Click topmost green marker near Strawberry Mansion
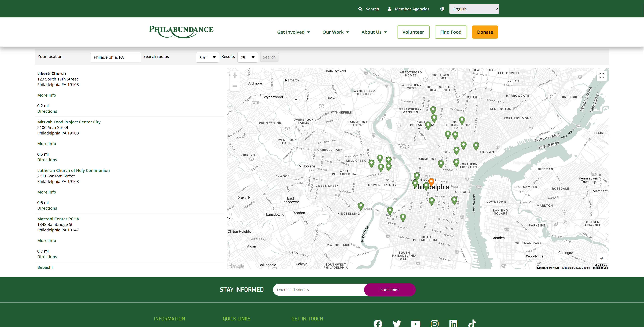Image resolution: width=644 pixels, height=327 pixels. click(x=433, y=110)
